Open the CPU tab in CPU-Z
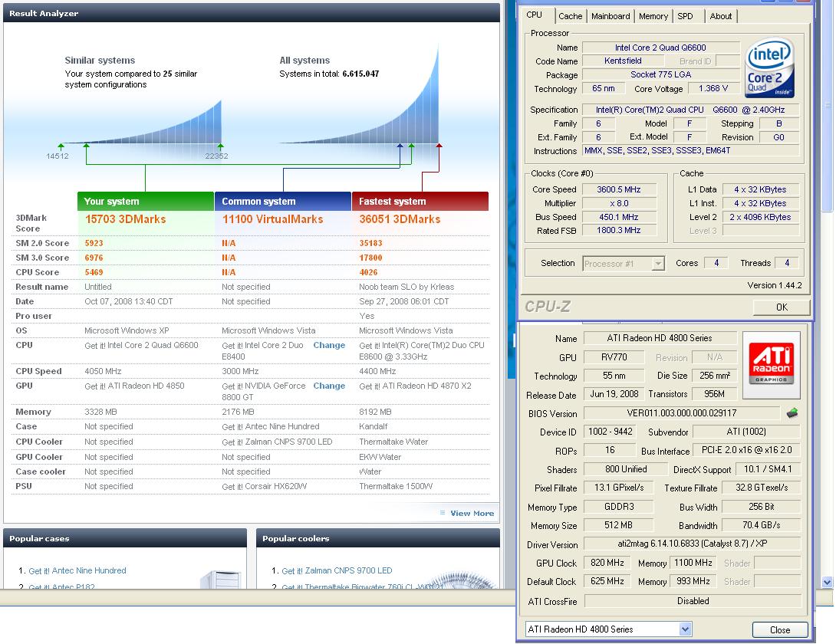The image size is (836, 644). 535,15
